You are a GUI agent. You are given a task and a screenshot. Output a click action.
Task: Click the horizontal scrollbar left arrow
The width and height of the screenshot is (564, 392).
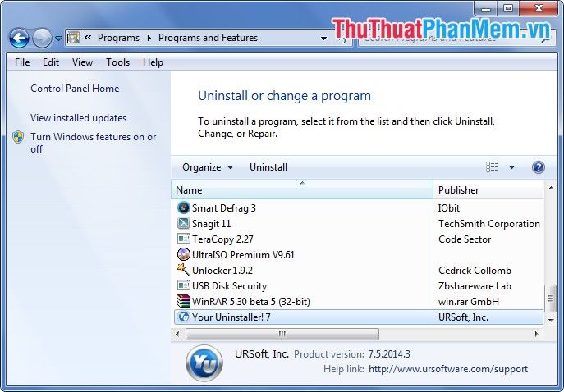[177, 334]
